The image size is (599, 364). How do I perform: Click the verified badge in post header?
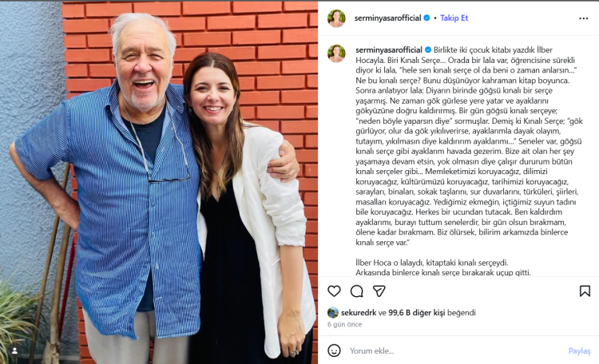coord(426,18)
